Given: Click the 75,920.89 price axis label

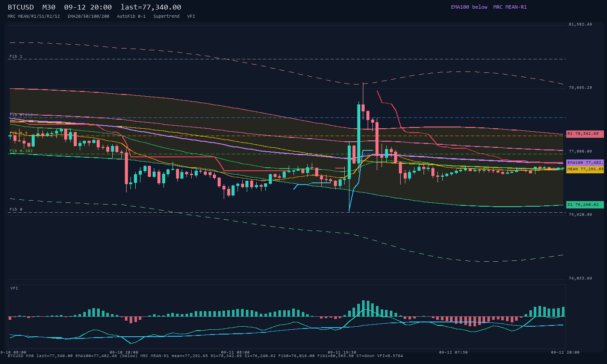Looking at the screenshot, I should (580, 214).
